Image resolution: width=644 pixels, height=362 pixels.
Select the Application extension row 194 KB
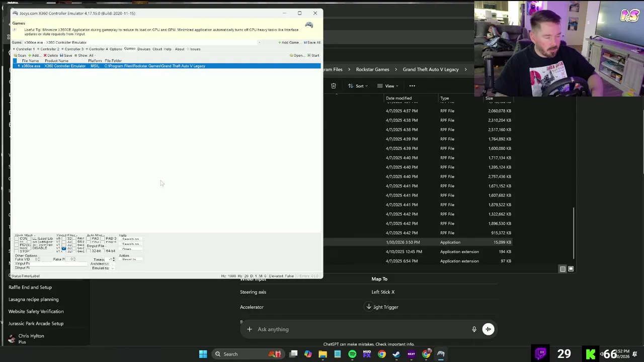pos(419,251)
